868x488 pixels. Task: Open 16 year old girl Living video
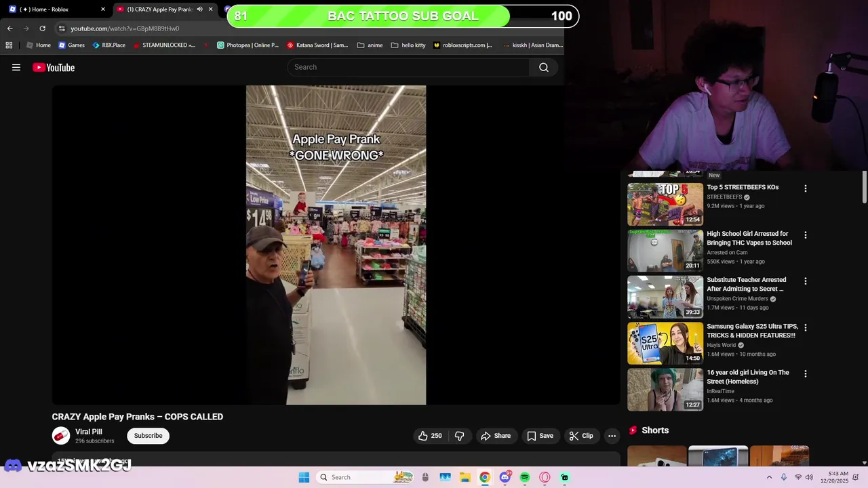coord(748,377)
